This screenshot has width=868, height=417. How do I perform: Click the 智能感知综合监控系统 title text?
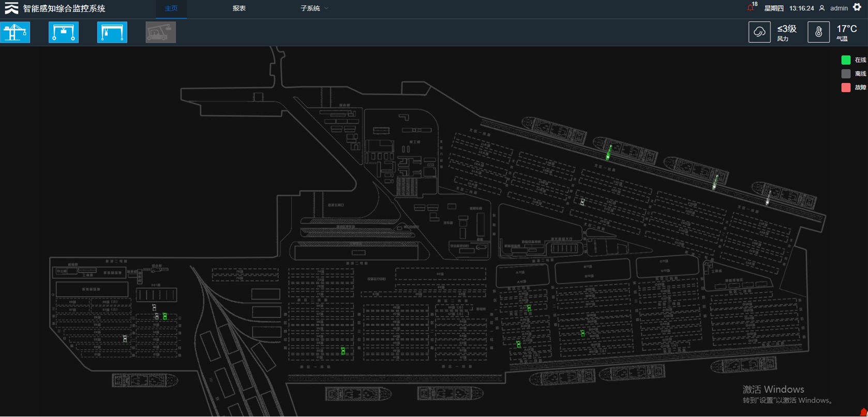point(64,8)
